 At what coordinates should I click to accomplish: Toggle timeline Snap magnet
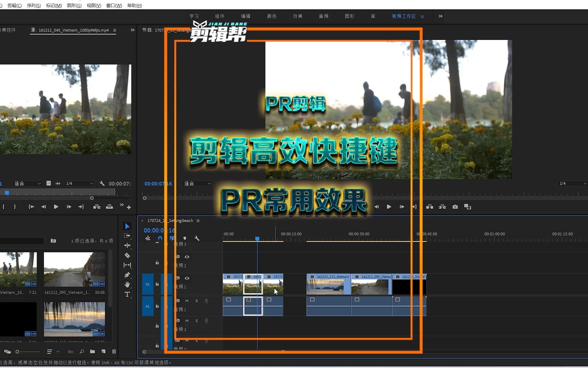(x=160, y=238)
